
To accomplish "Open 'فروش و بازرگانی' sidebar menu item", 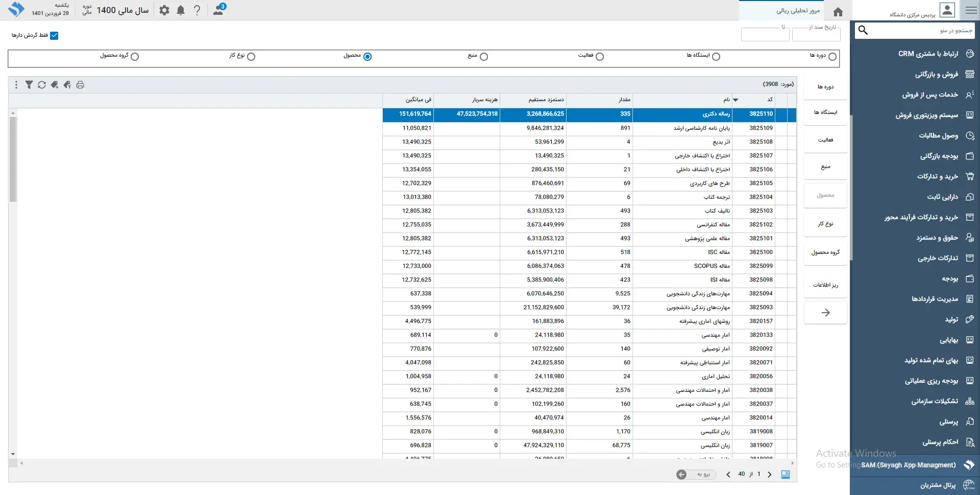I will 936,75.
